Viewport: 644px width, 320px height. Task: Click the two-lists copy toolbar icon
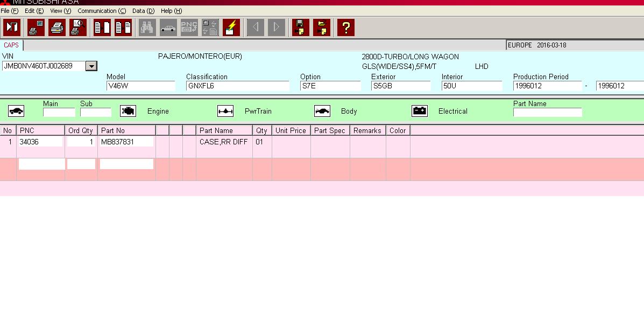[123, 27]
